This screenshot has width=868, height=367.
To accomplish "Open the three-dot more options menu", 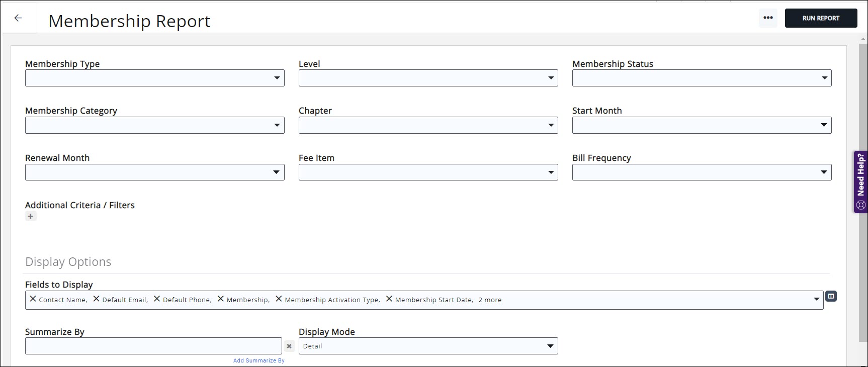I will [767, 18].
